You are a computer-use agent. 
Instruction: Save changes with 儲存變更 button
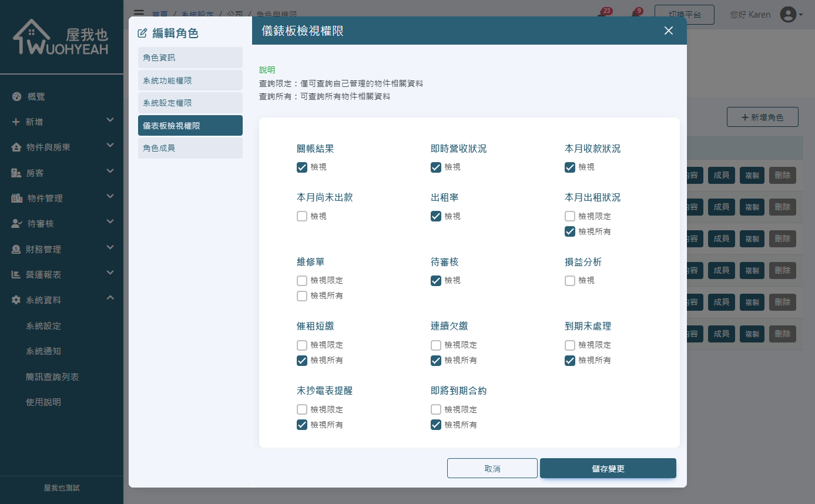pyautogui.click(x=608, y=468)
